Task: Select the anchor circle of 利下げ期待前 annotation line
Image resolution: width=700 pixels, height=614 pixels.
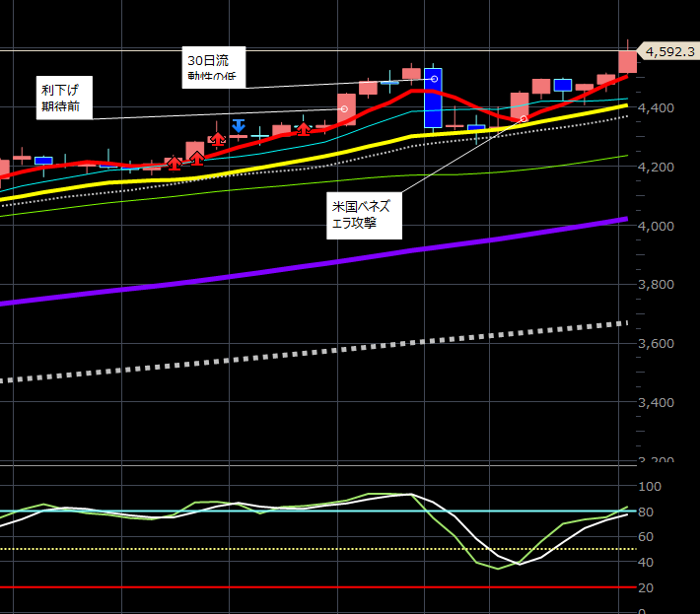Action: point(343,108)
